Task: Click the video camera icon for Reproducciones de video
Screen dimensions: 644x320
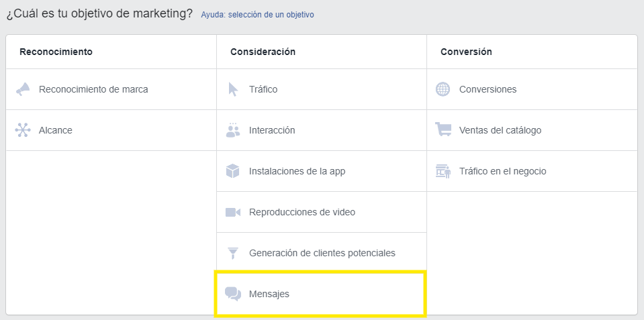Action: [x=233, y=212]
